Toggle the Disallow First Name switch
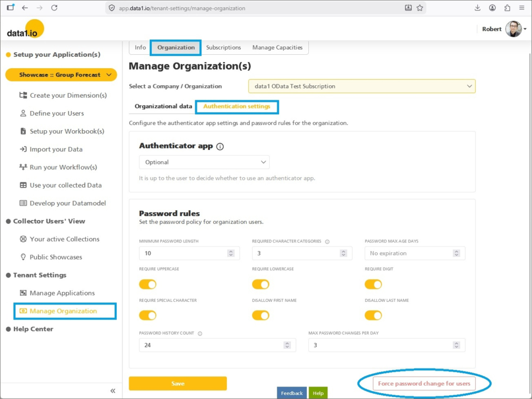The width and height of the screenshot is (532, 399). [260, 315]
